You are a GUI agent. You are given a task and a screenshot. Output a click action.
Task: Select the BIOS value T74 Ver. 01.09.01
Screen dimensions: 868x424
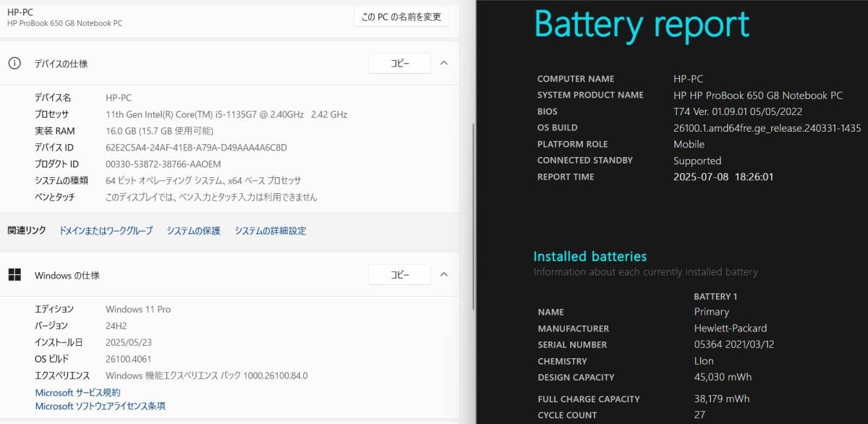738,111
